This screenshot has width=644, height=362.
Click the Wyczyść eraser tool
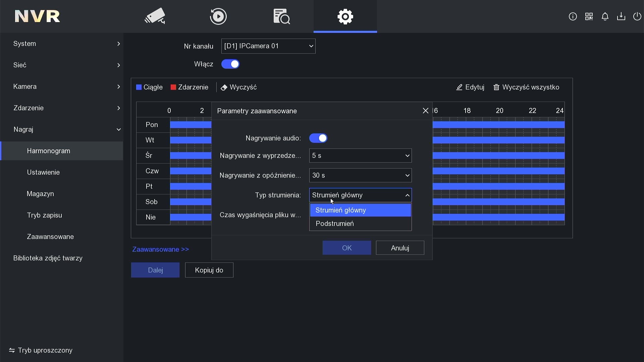[238, 87]
